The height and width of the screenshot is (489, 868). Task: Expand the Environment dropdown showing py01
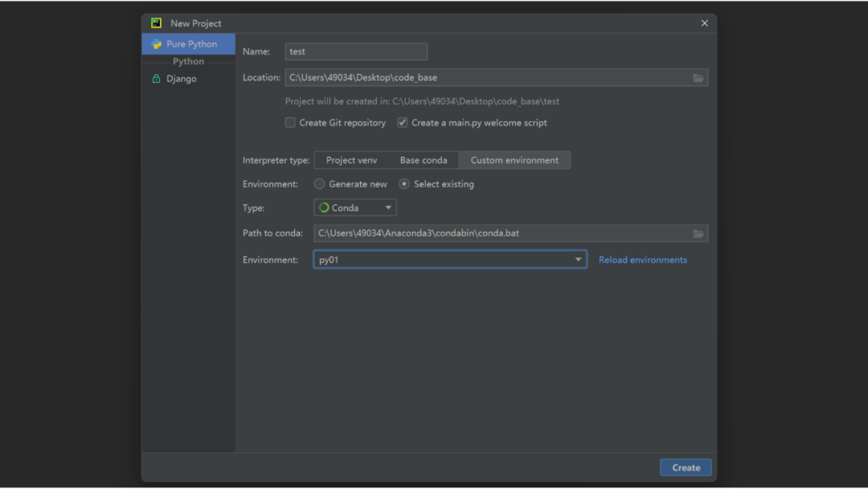coord(578,259)
